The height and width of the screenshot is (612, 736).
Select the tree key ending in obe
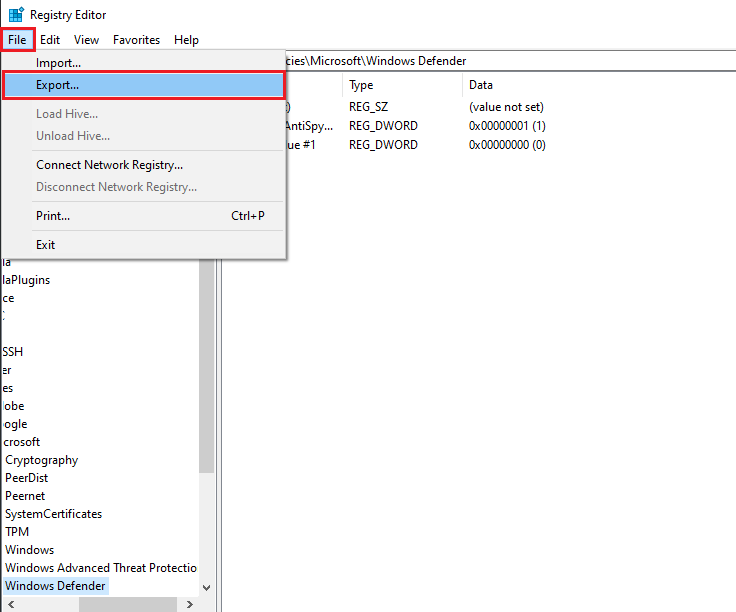point(14,406)
